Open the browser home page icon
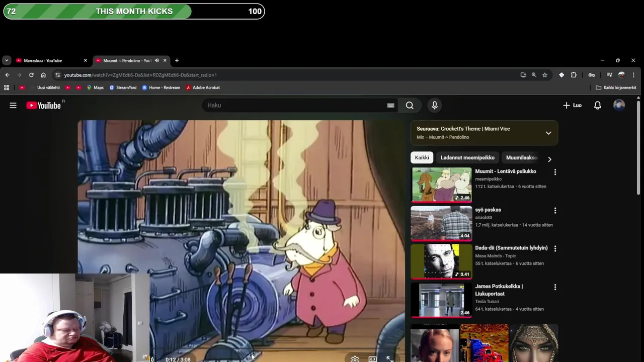The image size is (644, 362). click(43, 75)
